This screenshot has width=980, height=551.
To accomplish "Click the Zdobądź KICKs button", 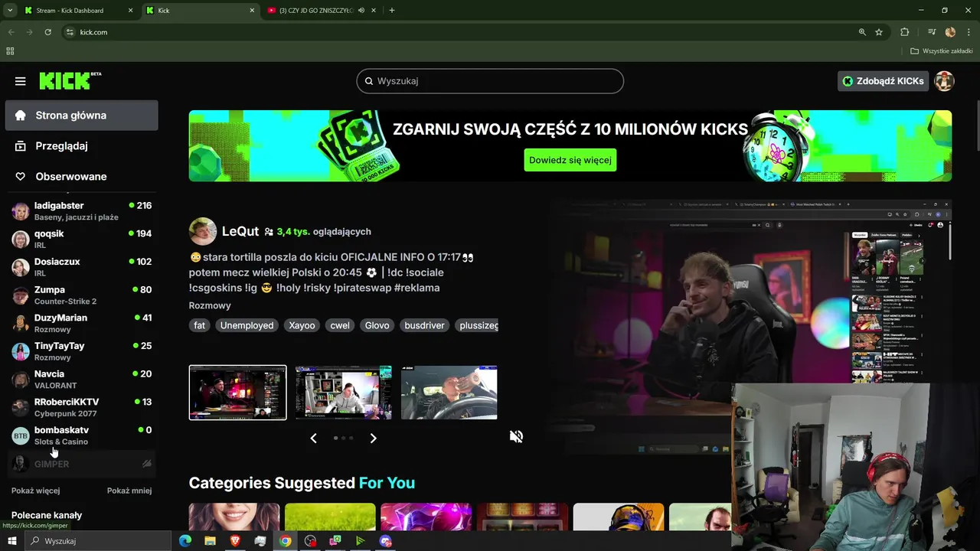I will click(883, 81).
